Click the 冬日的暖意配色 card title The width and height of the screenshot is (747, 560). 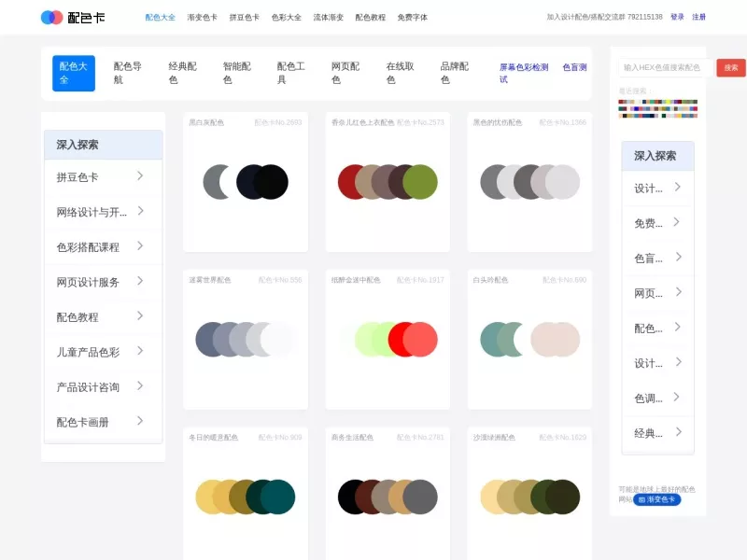click(214, 437)
